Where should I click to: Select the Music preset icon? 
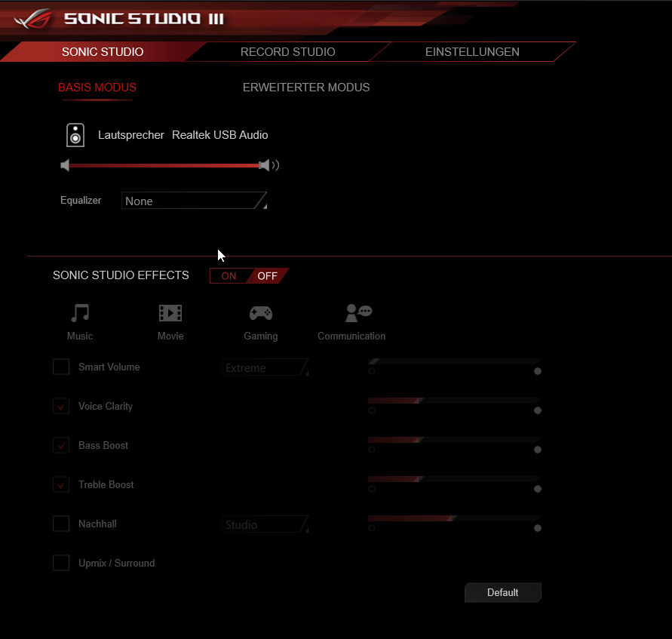(x=80, y=313)
